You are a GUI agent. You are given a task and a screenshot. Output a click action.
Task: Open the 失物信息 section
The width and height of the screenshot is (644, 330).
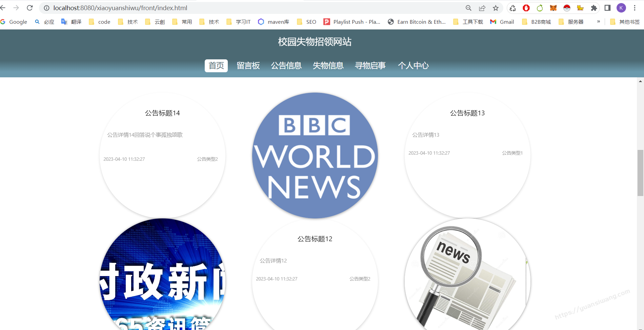[x=328, y=65]
